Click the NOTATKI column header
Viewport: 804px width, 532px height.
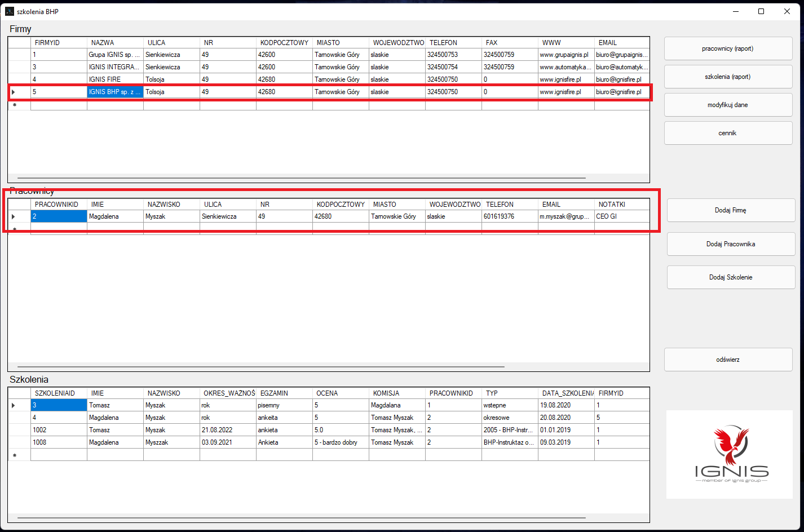click(622, 205)
